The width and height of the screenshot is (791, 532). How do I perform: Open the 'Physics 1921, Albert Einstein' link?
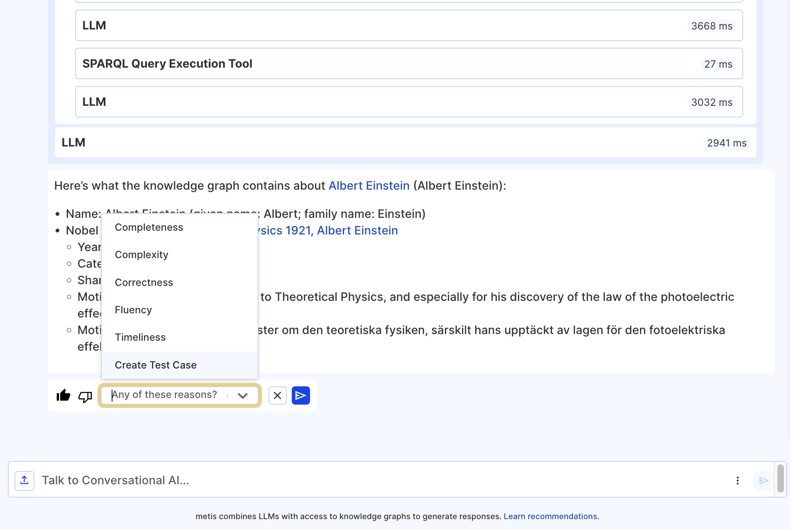pos(328,230)
